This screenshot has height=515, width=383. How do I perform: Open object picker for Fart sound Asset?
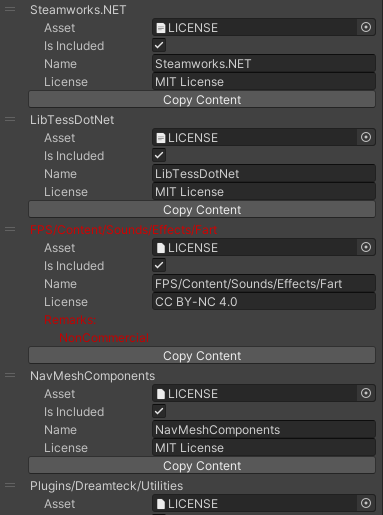tap(366, 247)
